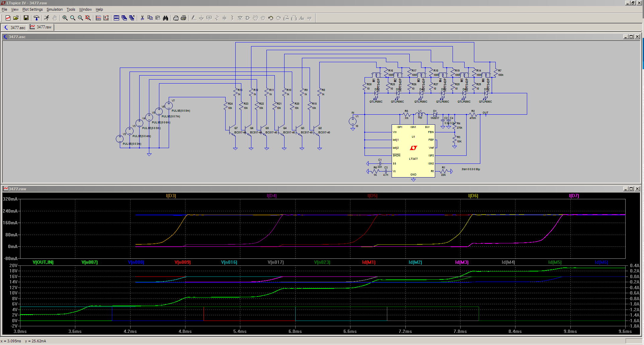Image resolution: width=644 pixels, height=345 pixels.
Task: Open the Window menu
Action: (x=85, y=9)
